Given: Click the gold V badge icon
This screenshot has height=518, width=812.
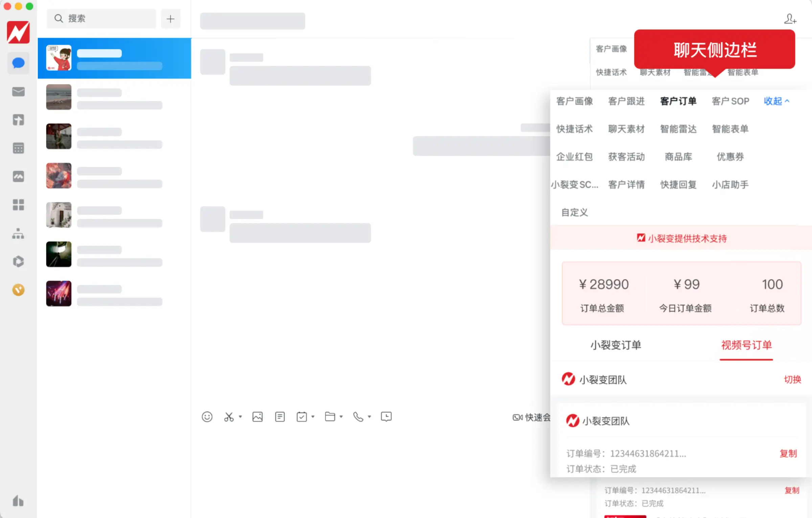Looking at the screenshot, I should pos(18,290).
